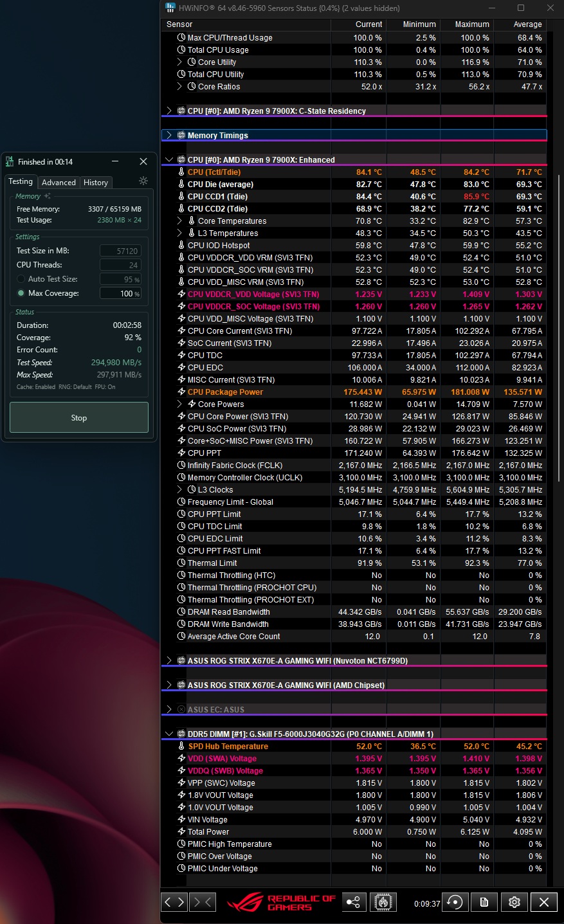
Task: Click the Current column header
Action: (358, 24)
